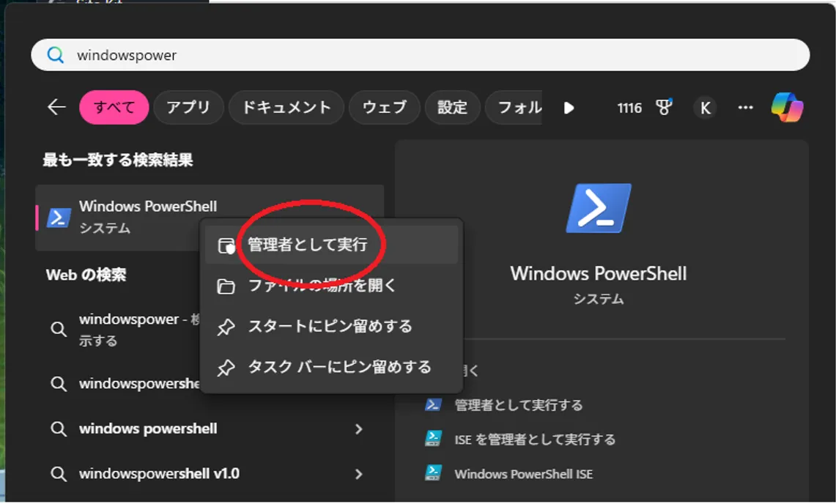Launch Copilot from the colorful icon
This screenshot has height=504, width=836.
point(787,107)
